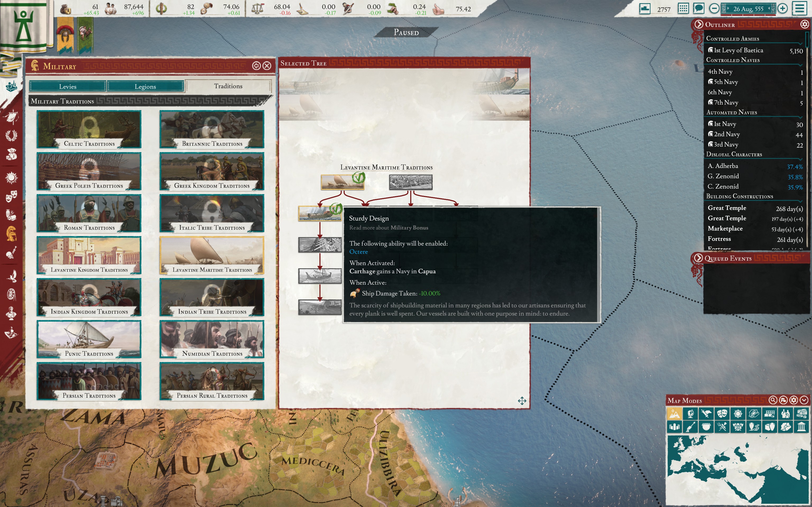Switch to the Levies tab
This screenshot has height=507, width=812.
pyautogui.click(x=68, y=86)
